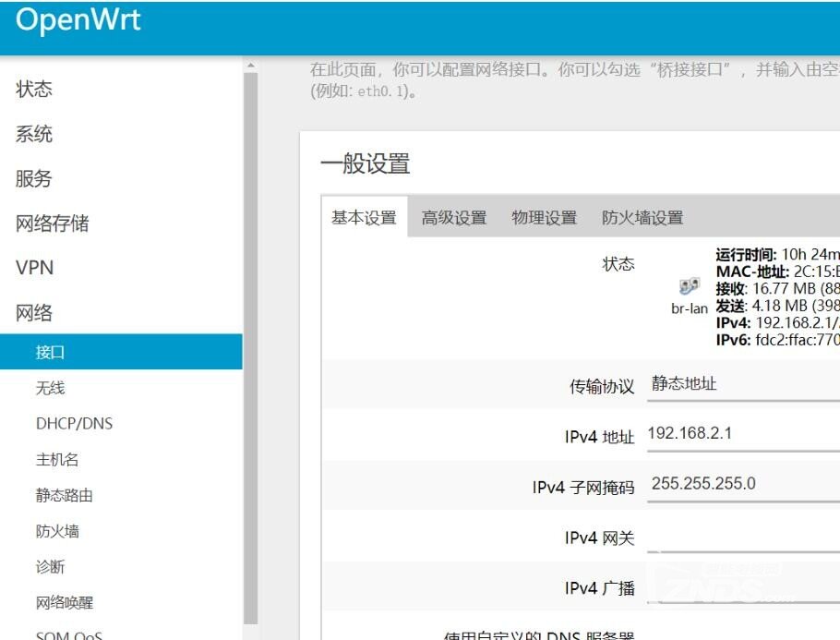840x640 pixels.
Task: Open the 无线 submenu item
Action: coord(51,388)
